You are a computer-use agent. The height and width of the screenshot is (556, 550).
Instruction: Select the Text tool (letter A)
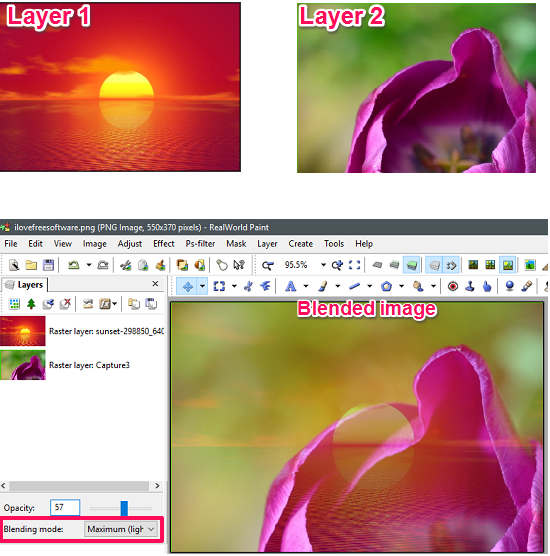290,286
